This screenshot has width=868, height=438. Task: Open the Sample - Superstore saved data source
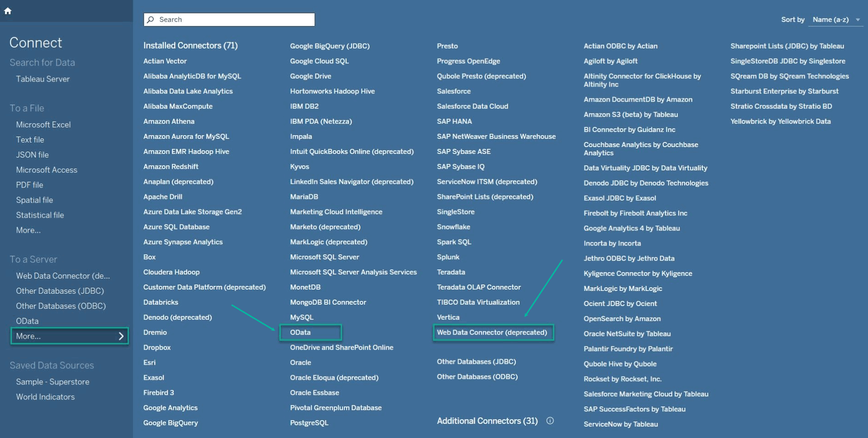tap(52, 381)
